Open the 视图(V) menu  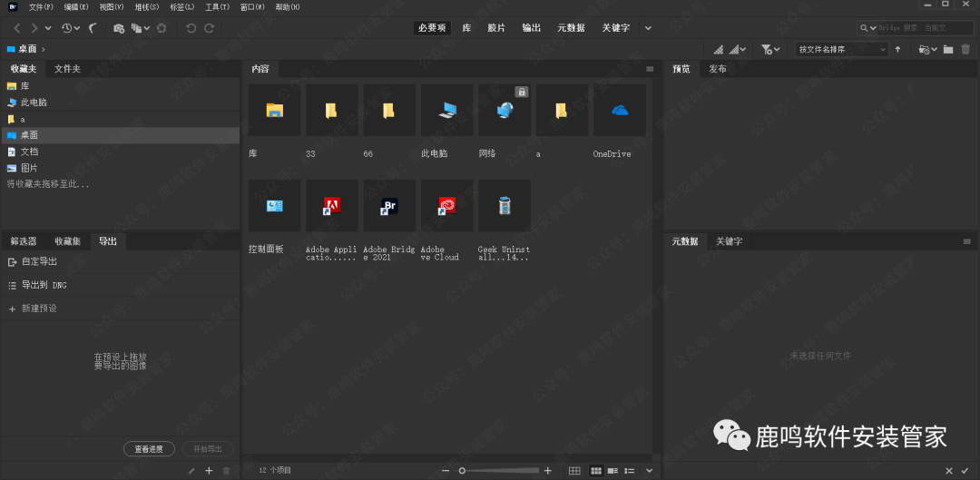tap(112, 7)
